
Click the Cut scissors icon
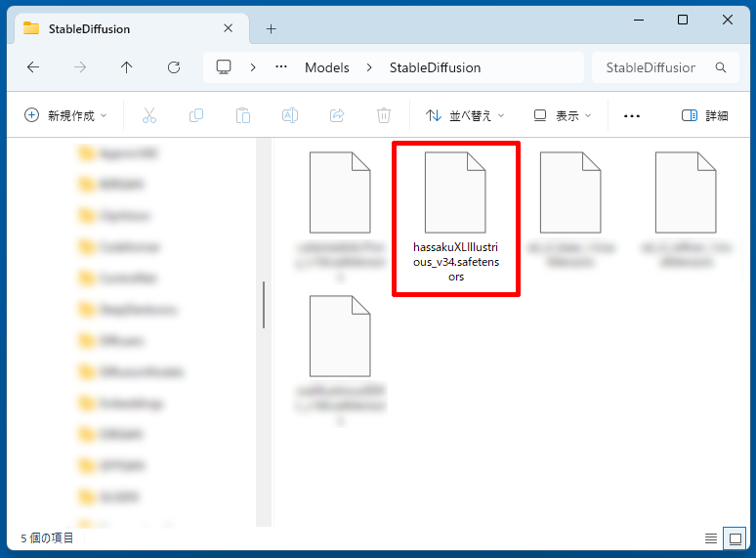coord(149,115)
